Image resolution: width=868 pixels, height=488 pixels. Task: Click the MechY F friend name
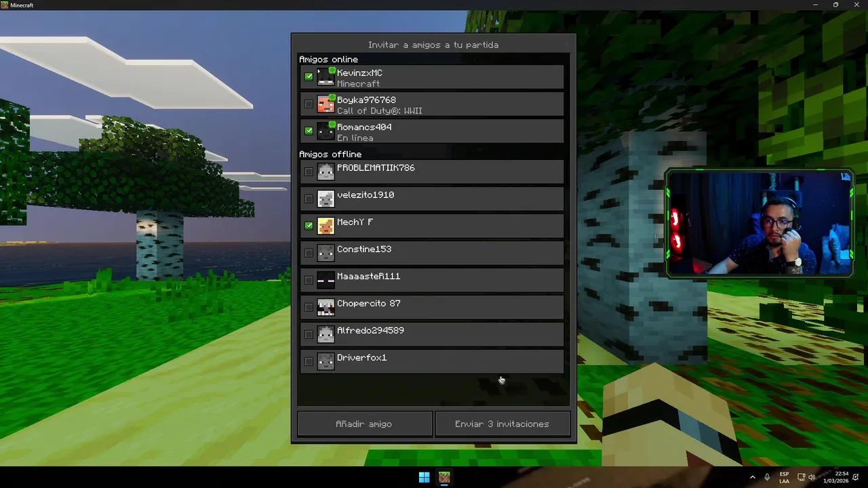[355, 222]
